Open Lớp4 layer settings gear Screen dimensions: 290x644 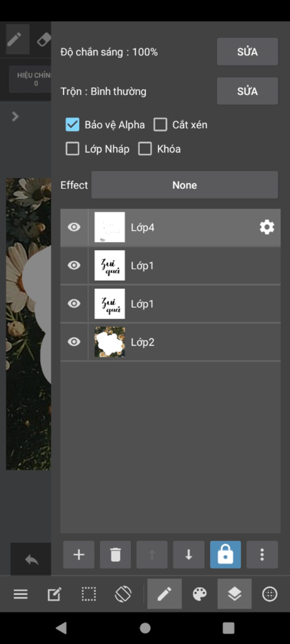click(x=267, y=227)
